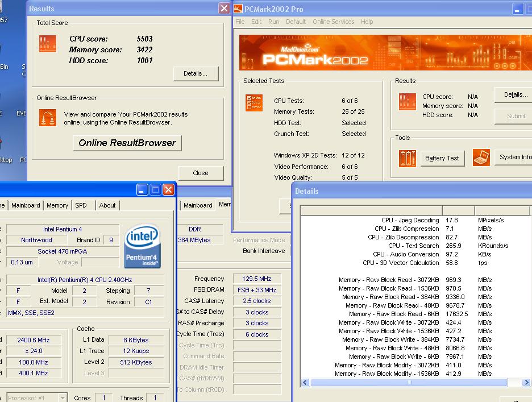
Task: Launch the Online ResultBrowser button
Action: tap(127, 143)
